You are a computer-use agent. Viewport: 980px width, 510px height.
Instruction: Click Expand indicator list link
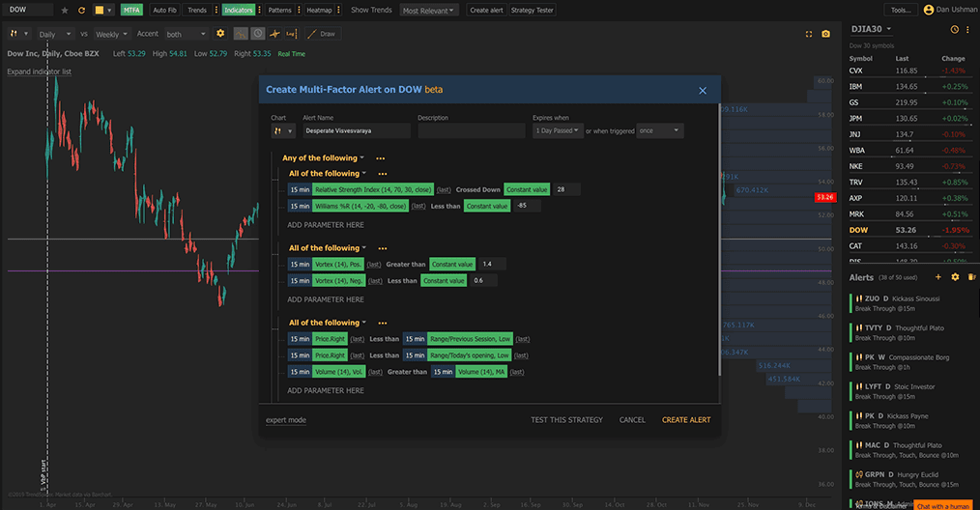point(39,71)
